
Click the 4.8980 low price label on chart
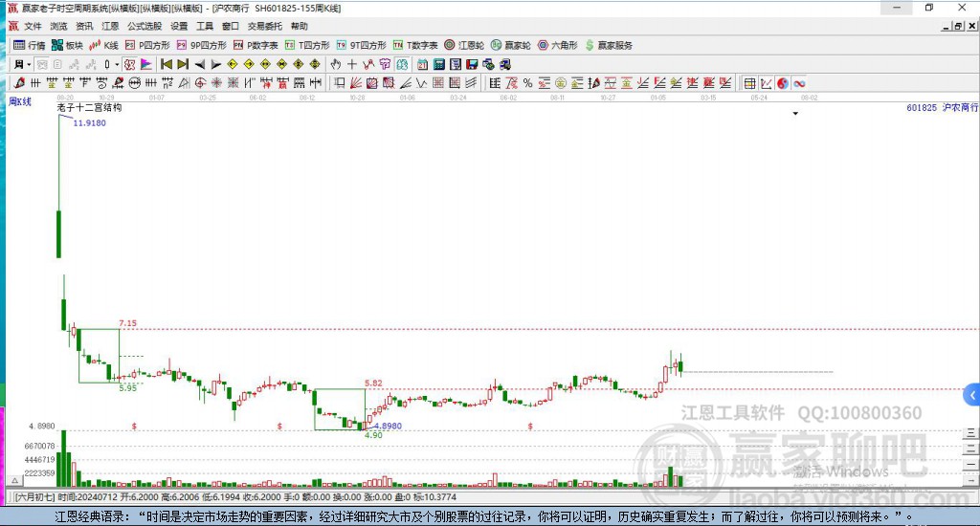[389, 426]
